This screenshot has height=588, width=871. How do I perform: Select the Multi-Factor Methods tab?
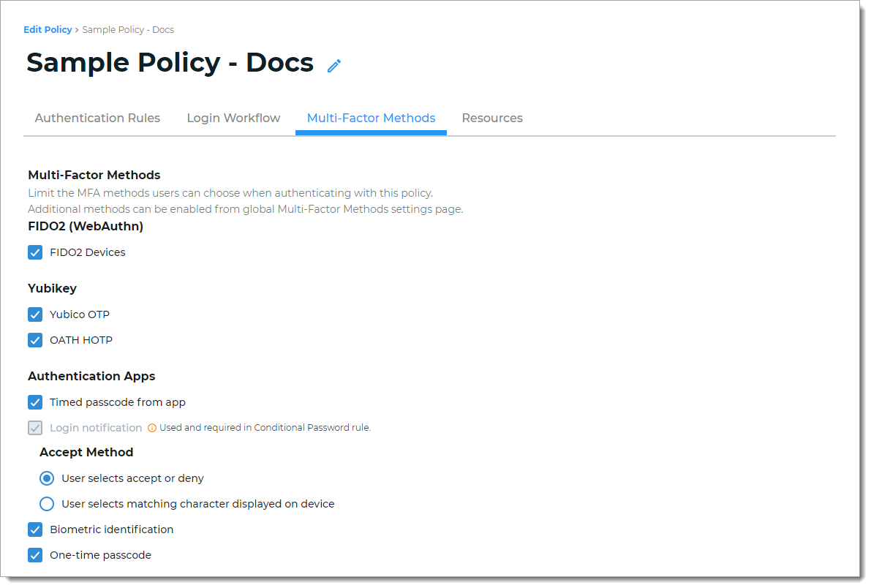[371, 118]
